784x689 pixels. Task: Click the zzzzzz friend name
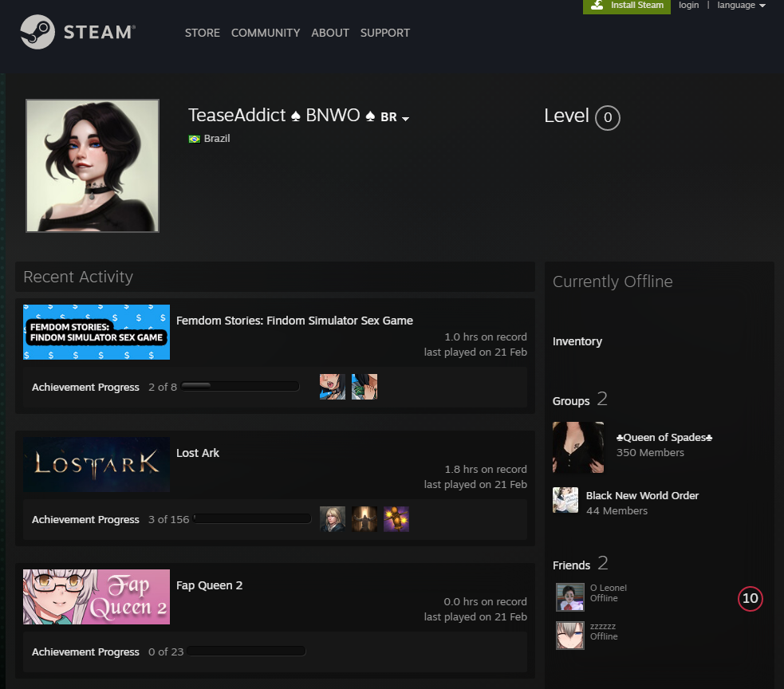[602, 627]
